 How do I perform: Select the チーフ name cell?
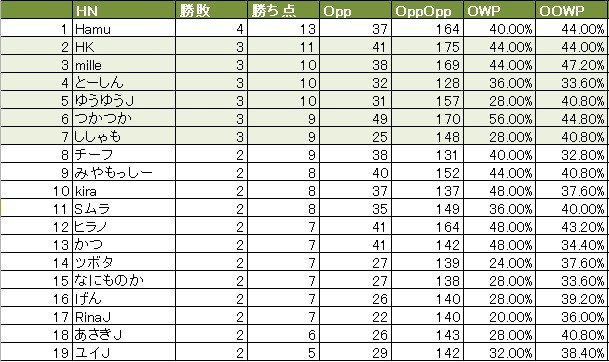click(x=124, y=154)
